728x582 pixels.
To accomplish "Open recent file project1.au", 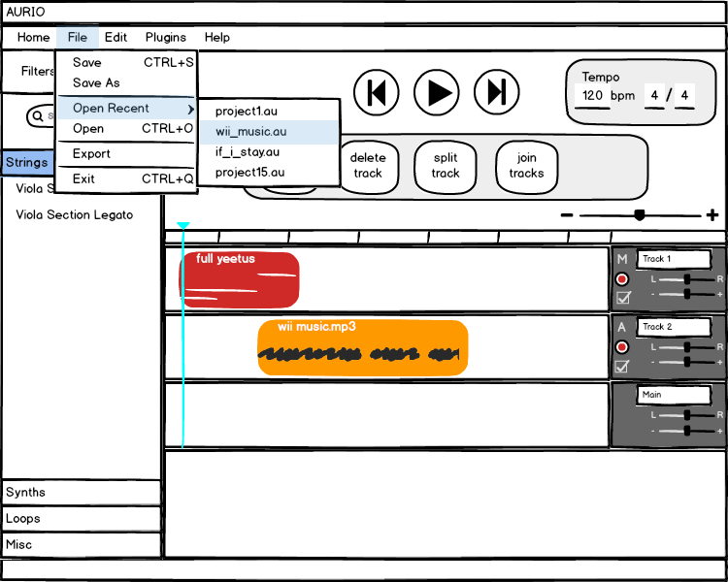I will point(269,111).
